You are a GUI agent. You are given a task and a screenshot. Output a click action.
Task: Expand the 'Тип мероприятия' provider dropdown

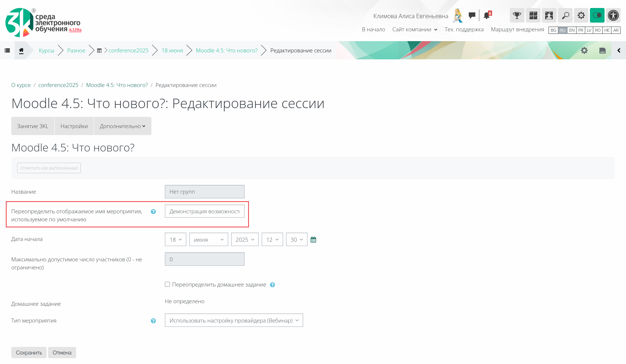(x=234, y=320)
